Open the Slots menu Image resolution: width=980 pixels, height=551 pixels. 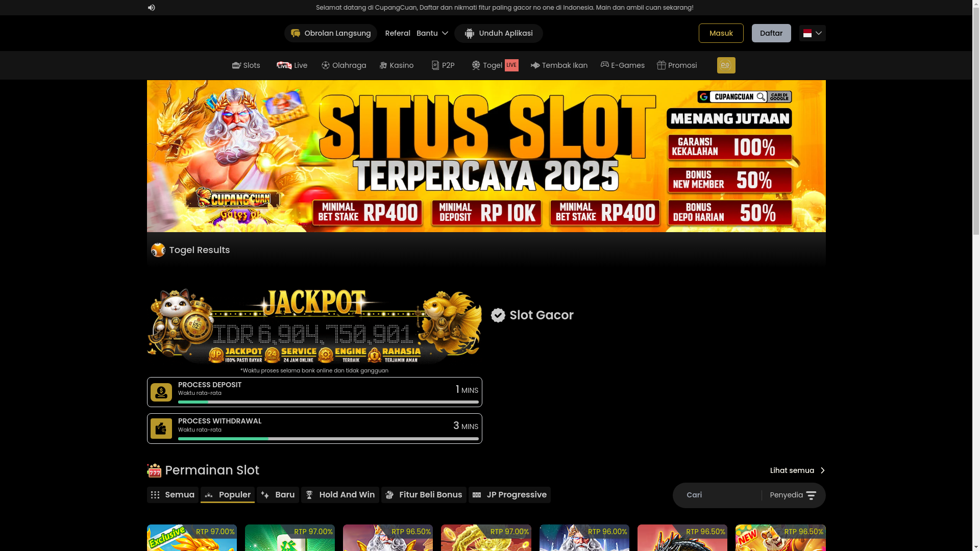point(246,65)
